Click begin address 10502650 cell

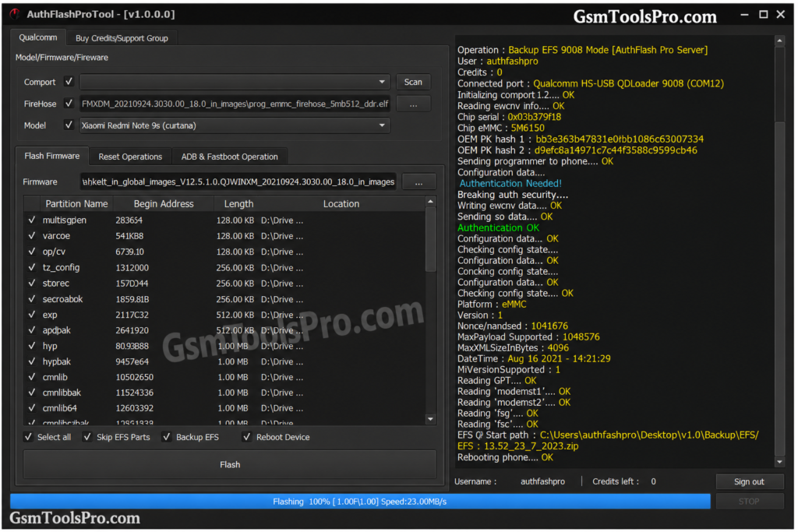click(134, 377)
